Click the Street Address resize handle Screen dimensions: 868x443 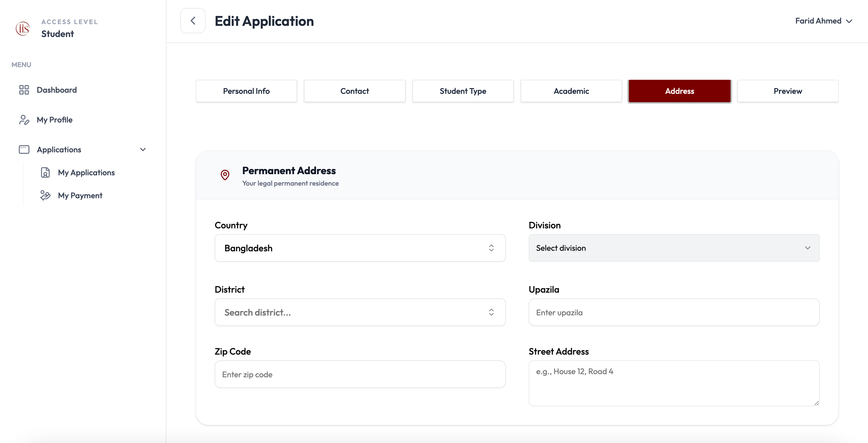click(816, 403)
